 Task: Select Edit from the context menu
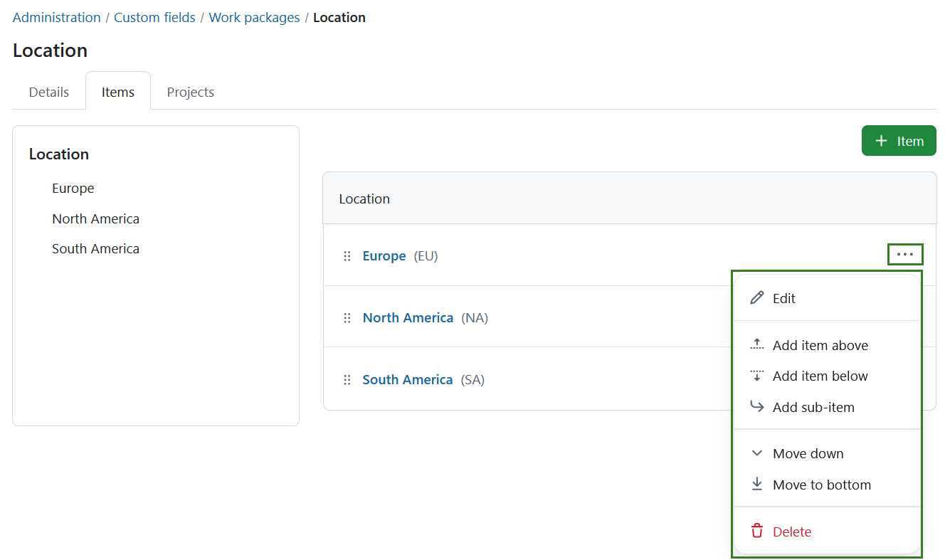click(x=783, y=298)
